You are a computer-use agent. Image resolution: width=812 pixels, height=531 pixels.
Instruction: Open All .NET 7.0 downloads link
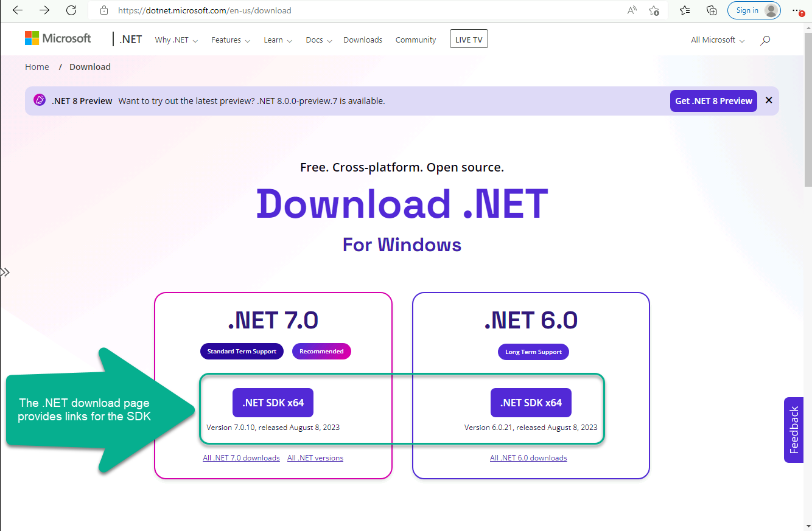241,458
